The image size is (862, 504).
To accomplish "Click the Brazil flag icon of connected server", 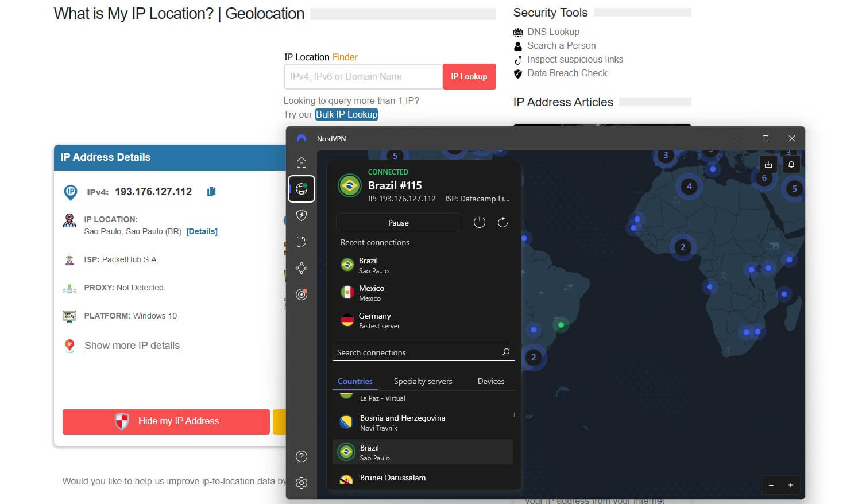I will (x=349, y=185).
